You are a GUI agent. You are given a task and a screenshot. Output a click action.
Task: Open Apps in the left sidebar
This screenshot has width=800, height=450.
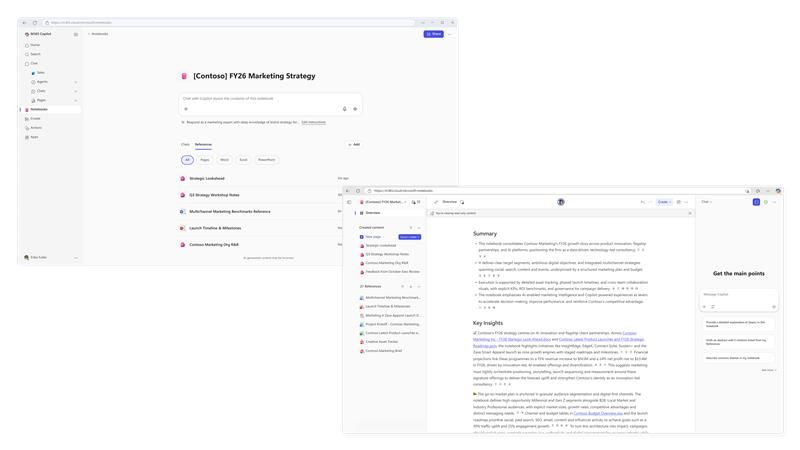coord(32,137)
